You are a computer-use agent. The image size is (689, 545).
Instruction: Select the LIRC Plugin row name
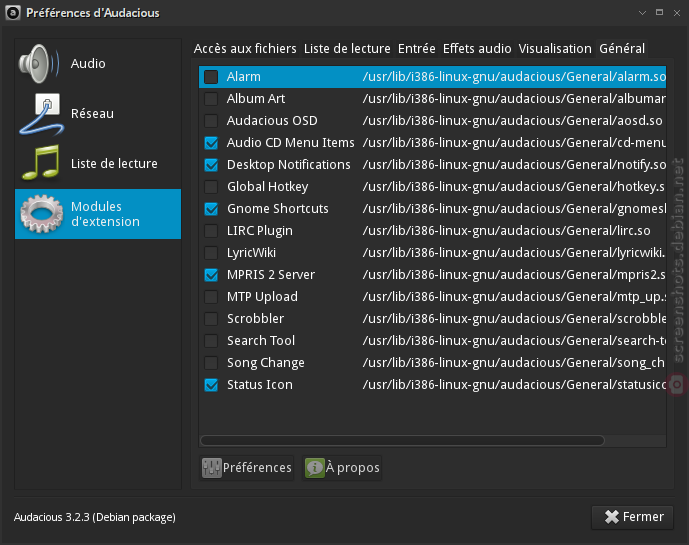pyautogui.click(x=260, y=231)
